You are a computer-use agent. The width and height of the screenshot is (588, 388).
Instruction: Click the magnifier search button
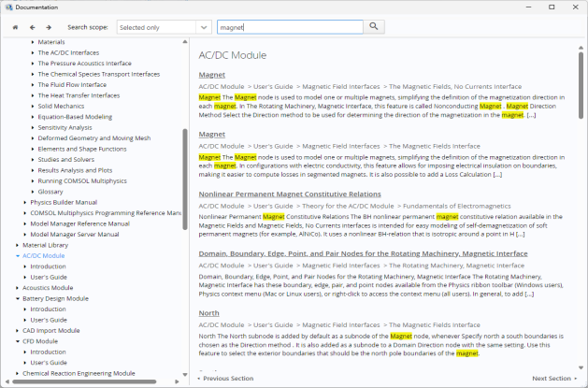point(374,27)
